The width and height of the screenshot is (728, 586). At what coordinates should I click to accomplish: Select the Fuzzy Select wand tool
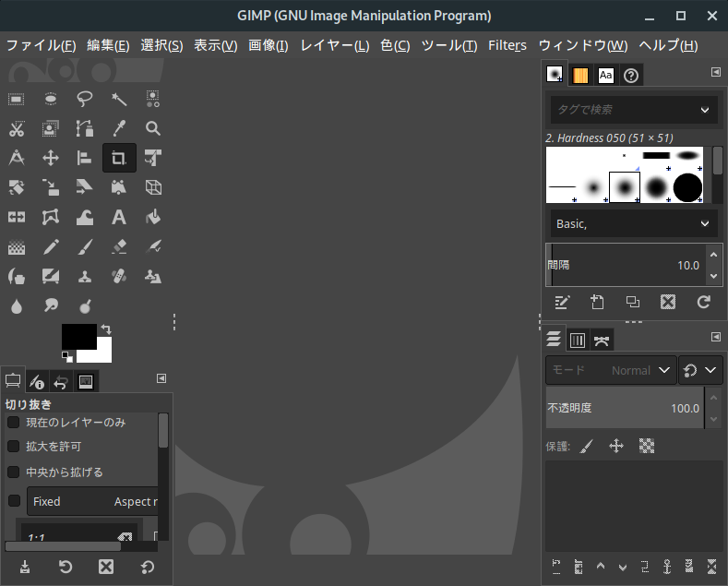click(x=119, y=99)
